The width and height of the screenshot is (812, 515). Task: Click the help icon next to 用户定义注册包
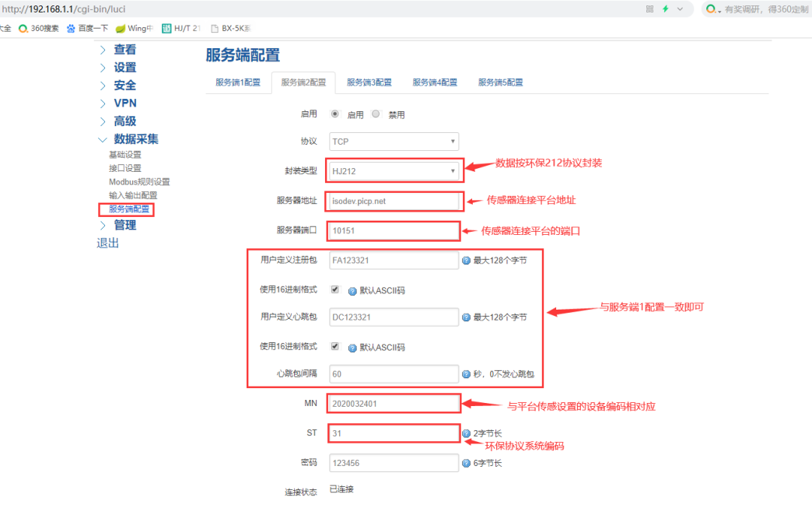[x=465, y=260]
